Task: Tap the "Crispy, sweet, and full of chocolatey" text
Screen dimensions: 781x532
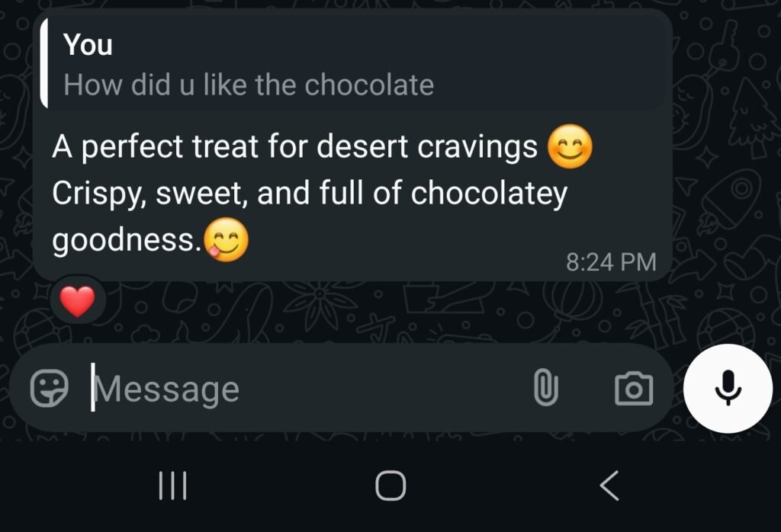Action: [x=310, y=193]
